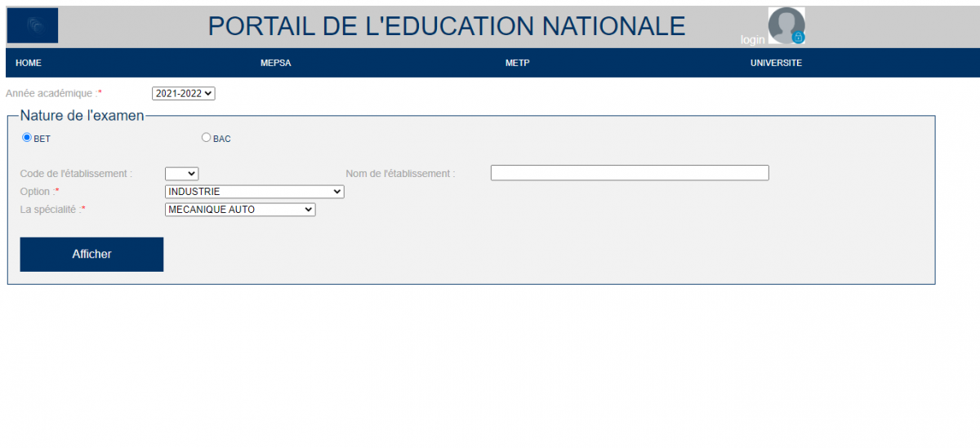The width and height of the screenshot is (980, 448).
Task: Open the spécialité dropdown showing MECANIQUE AUTO
Action: (240, 210)
